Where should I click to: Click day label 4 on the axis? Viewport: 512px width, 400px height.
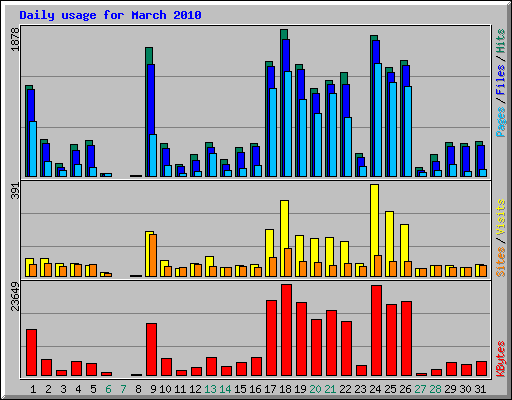(78, 389)
